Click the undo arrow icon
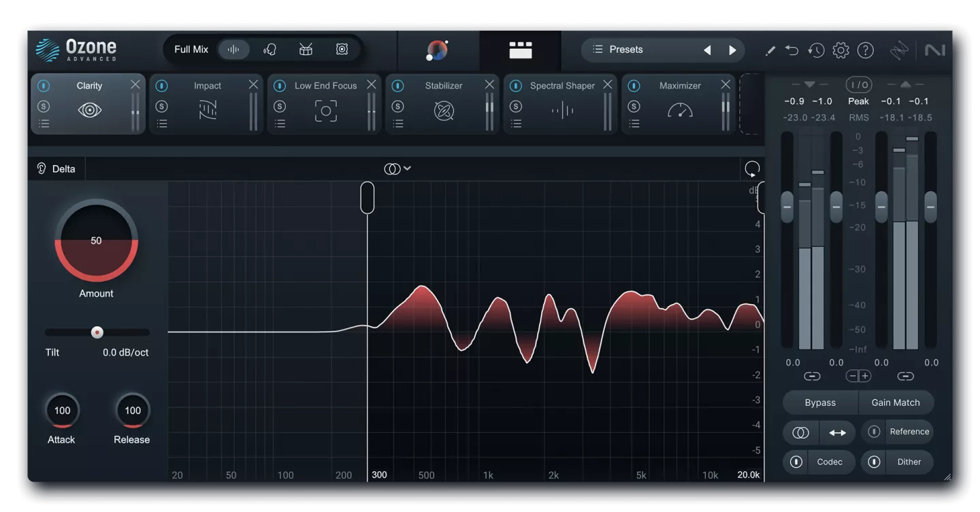The height and width of the screenshot is (512, 980). 791,50
